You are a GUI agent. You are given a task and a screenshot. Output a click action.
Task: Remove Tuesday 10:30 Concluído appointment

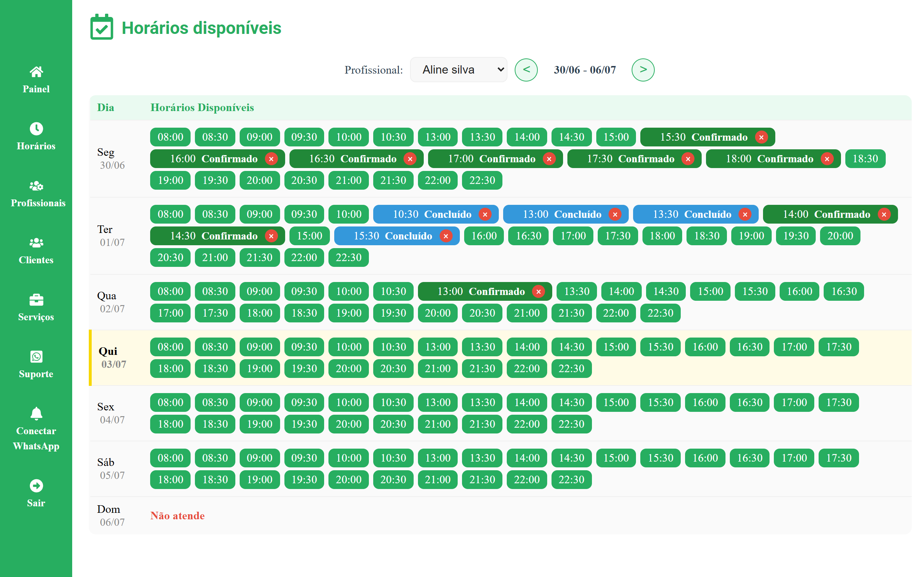point(484,215)
